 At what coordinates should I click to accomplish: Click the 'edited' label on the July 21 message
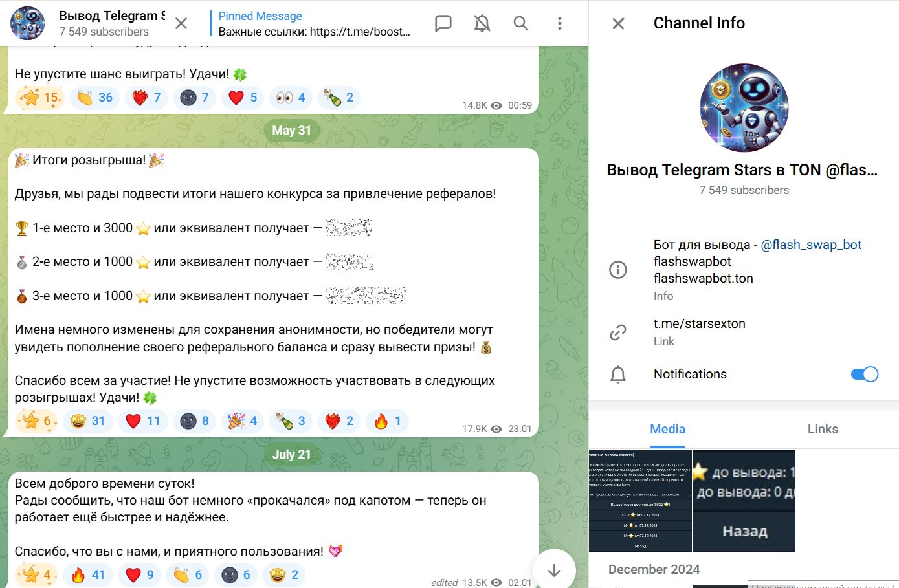click(445, 582)
